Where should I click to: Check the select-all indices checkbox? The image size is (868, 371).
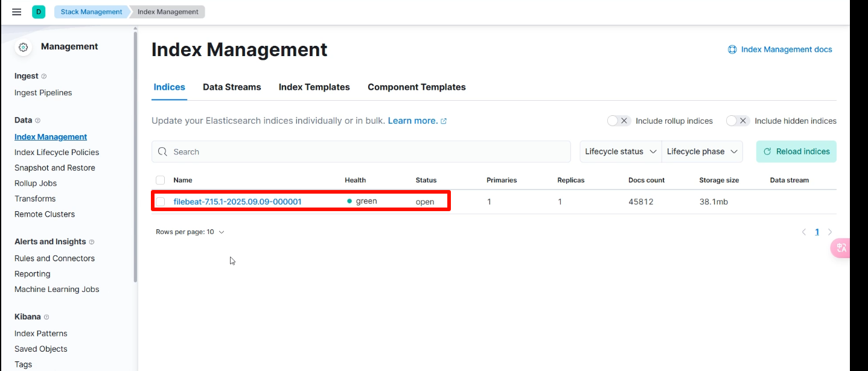tap(160, 180)
